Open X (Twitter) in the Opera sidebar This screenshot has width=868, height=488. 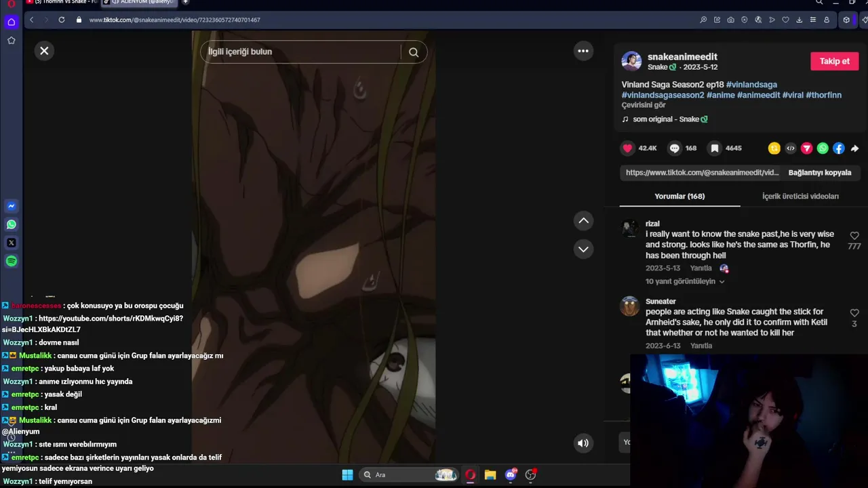12,243
